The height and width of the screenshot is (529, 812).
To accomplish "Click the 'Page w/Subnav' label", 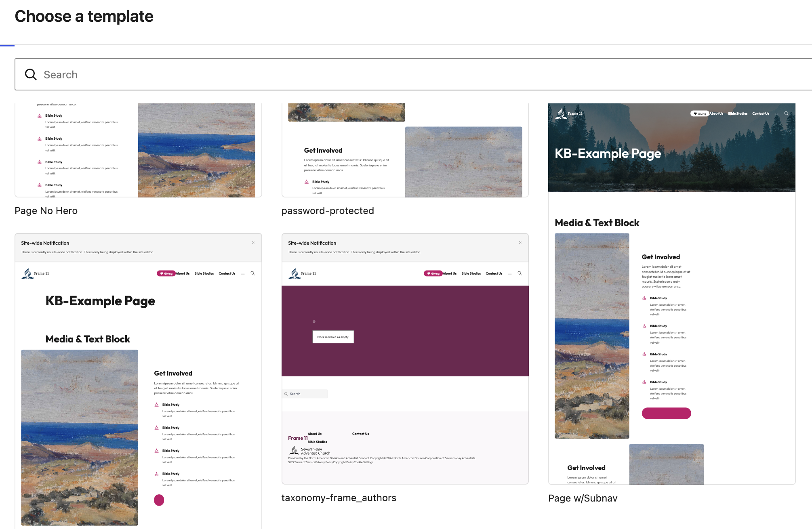I will click(x=583, y=498).
